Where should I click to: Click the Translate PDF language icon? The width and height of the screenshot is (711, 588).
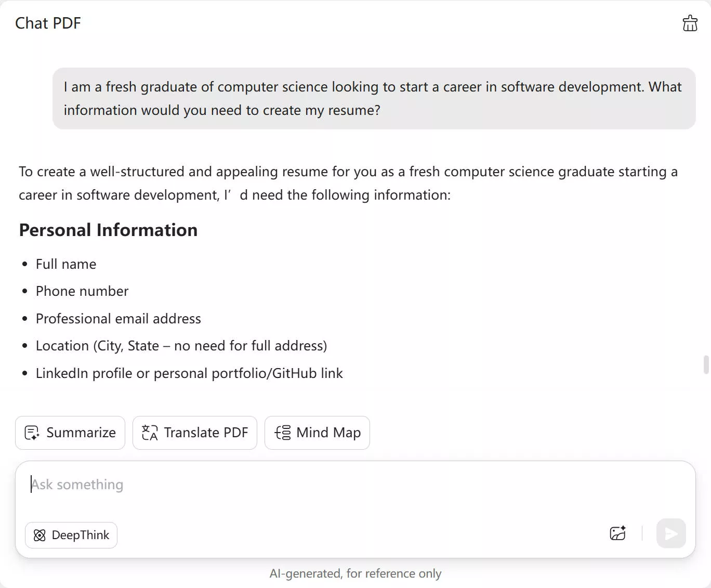point(150,433)
